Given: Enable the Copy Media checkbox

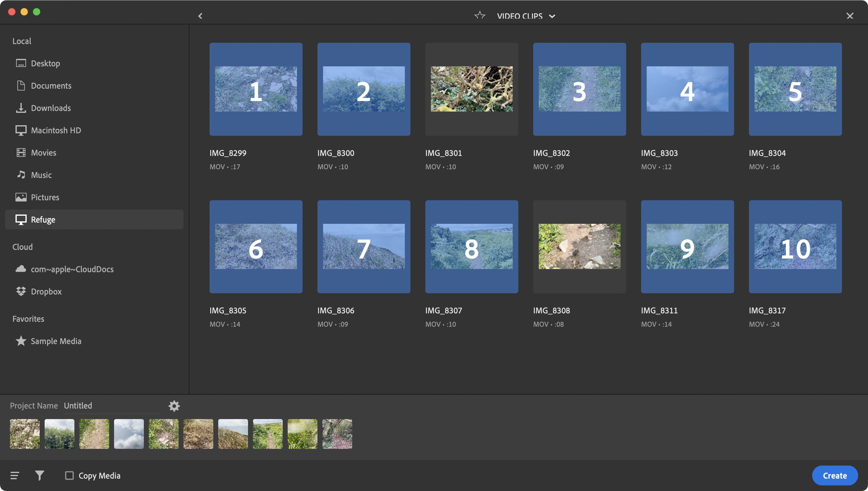Looking at the screenshot, I should (x=69, y=476).
